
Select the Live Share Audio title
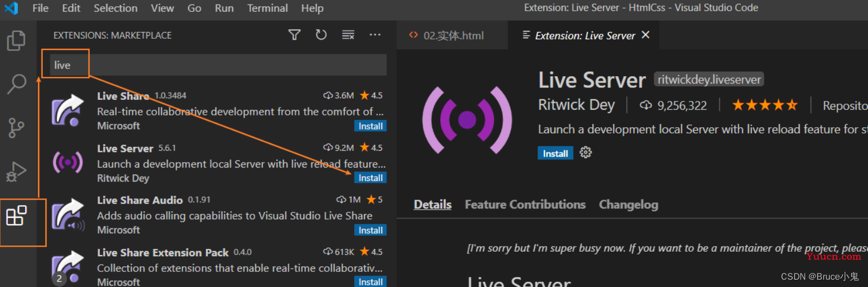[140, 200]
